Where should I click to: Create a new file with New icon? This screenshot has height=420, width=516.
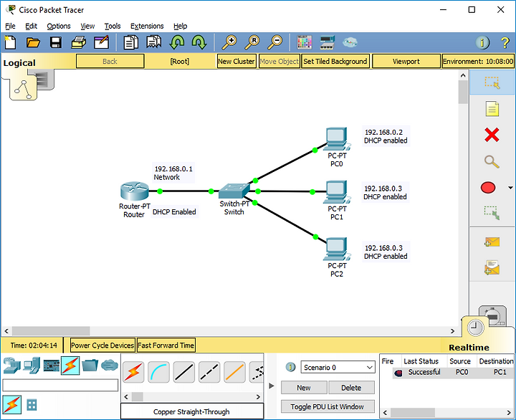[10, 43]
